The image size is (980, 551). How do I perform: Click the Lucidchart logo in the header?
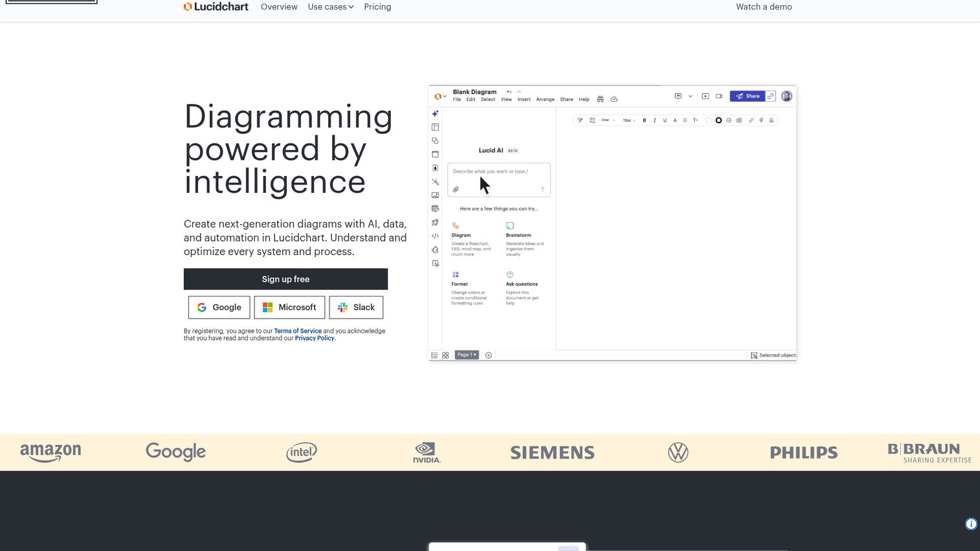[216, 6]
